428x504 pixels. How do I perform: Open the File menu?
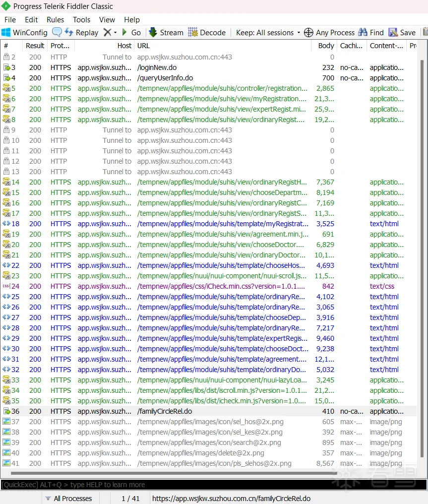click(10, 20)
